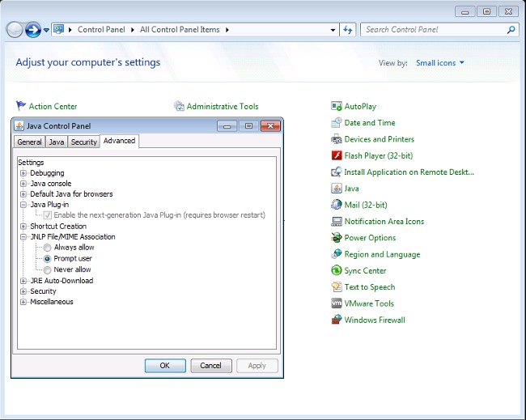Click the Date and Time icon

[x=337, y=123]
